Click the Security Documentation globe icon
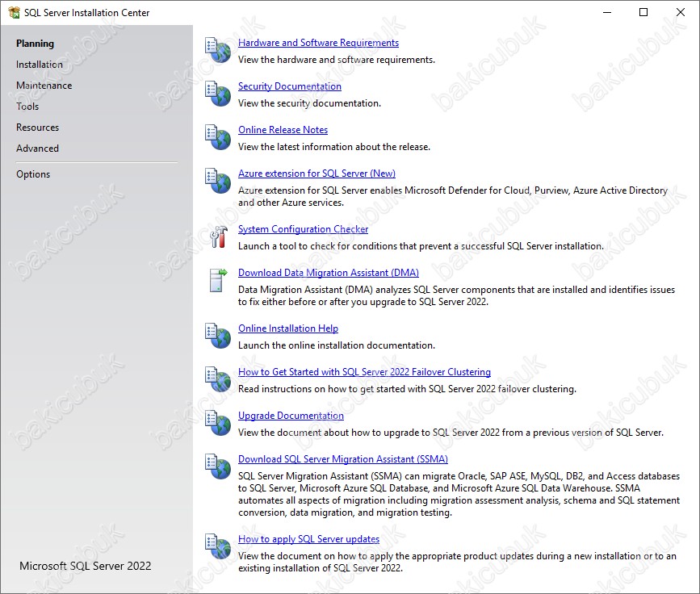The height and width of the screenshot is (594, 700). pos(218,94)
